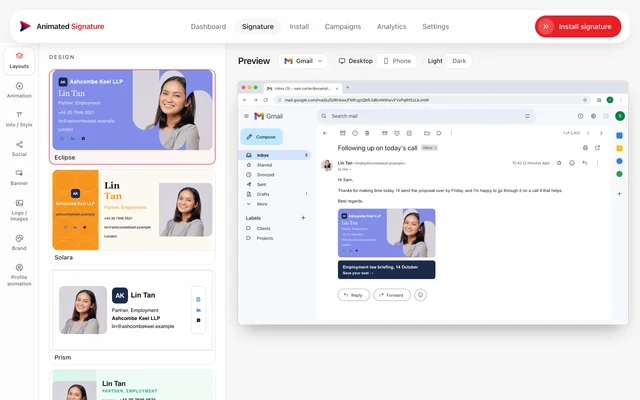
Task: Open the three-dot menu in email toolbar
Action: click(451, 133)
